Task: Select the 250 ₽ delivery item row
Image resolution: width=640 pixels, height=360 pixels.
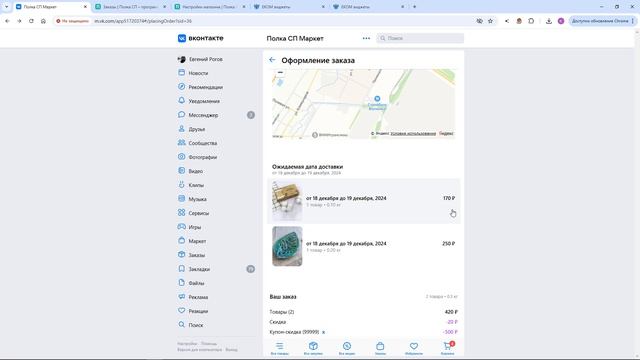Action: coord(364,246)
